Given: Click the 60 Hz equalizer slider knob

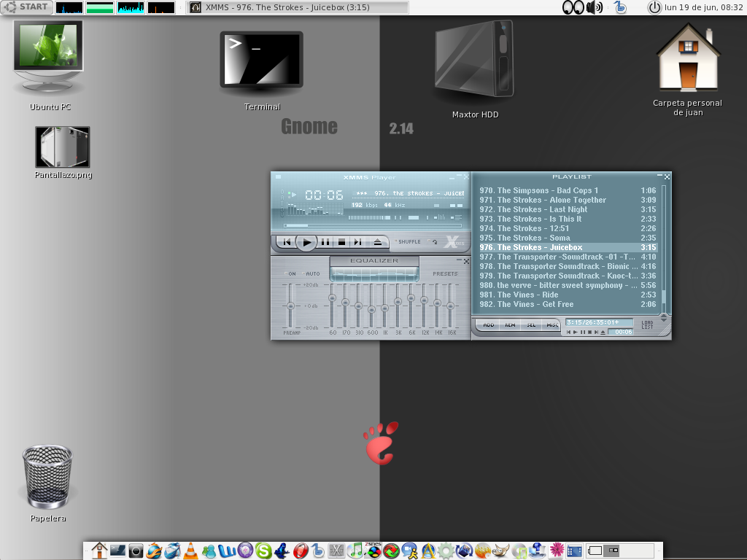Looking at the screenshot, I should 332,298.
